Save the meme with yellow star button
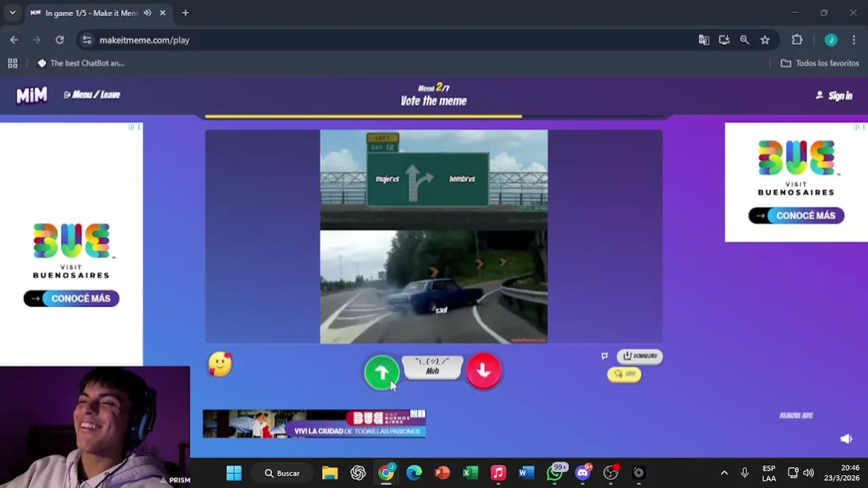Screen dimensions: 868x488 point(624,374)
